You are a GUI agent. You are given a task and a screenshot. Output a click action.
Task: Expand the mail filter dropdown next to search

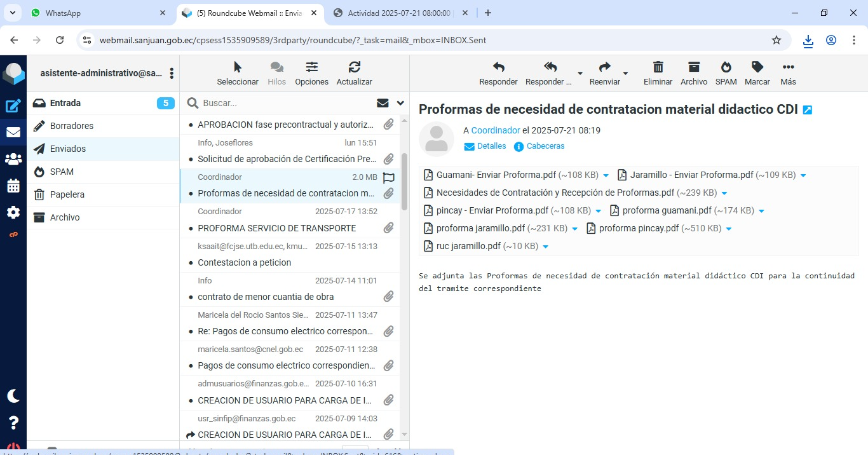(400, 103)
